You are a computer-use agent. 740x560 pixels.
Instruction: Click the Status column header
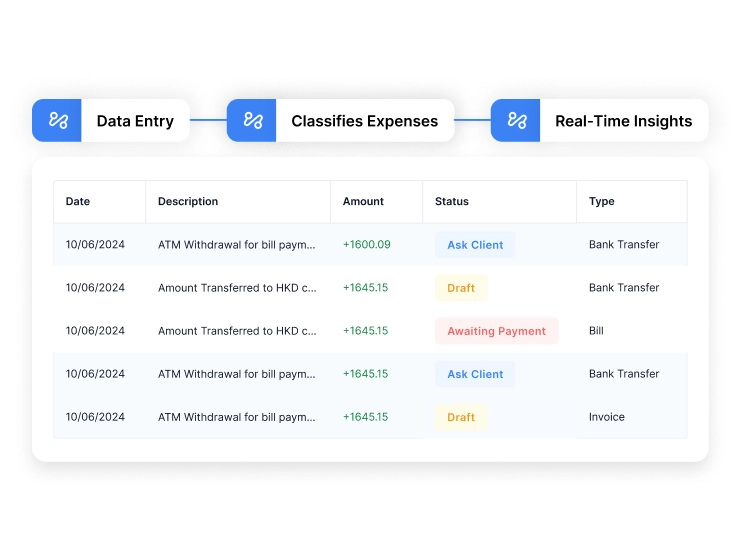click(452, 201)
